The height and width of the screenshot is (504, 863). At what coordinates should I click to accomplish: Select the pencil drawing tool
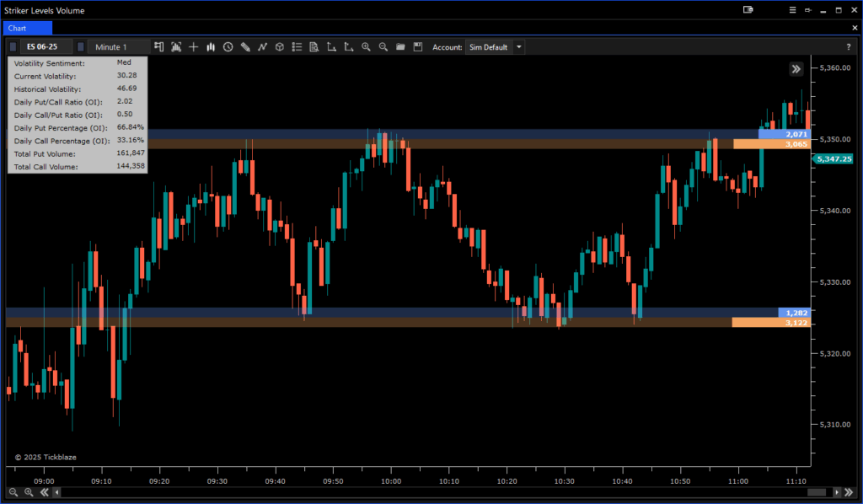click(x=245, y=47)
